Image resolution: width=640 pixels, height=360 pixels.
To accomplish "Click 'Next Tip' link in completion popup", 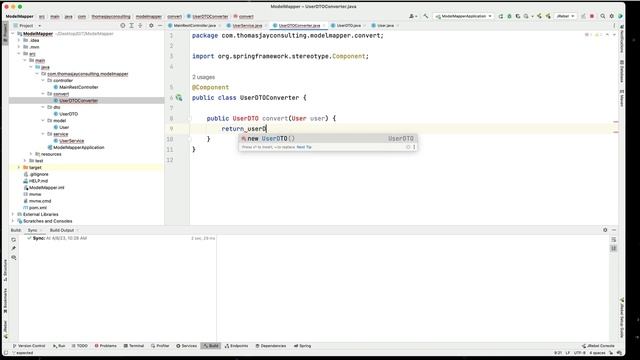I will click(x=304, y=147).
